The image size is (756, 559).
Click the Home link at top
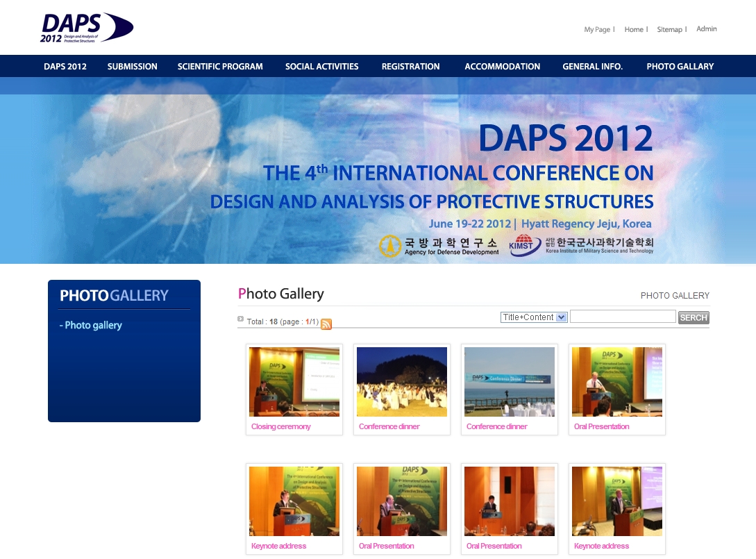pos(634,29)
